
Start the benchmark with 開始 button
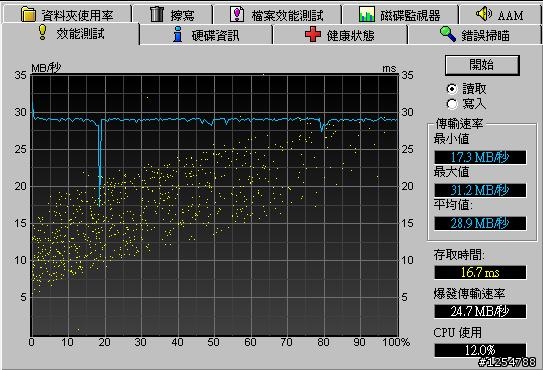pos(482,65)
